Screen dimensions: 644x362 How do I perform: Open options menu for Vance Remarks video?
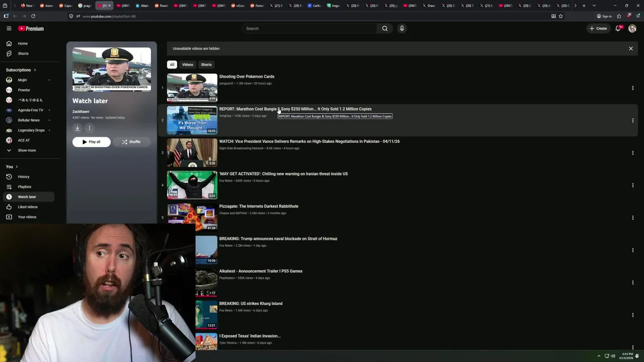(632, 153)
